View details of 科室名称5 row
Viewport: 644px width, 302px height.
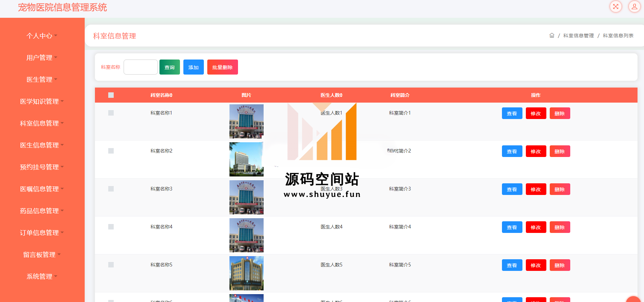pyautogui.click(x=512, y=265)
